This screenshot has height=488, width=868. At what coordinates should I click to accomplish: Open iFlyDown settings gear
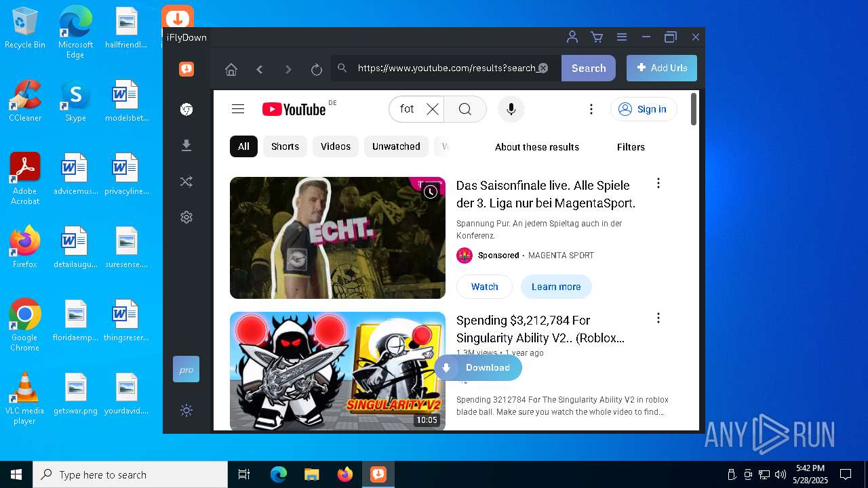(x=186, y=217)
